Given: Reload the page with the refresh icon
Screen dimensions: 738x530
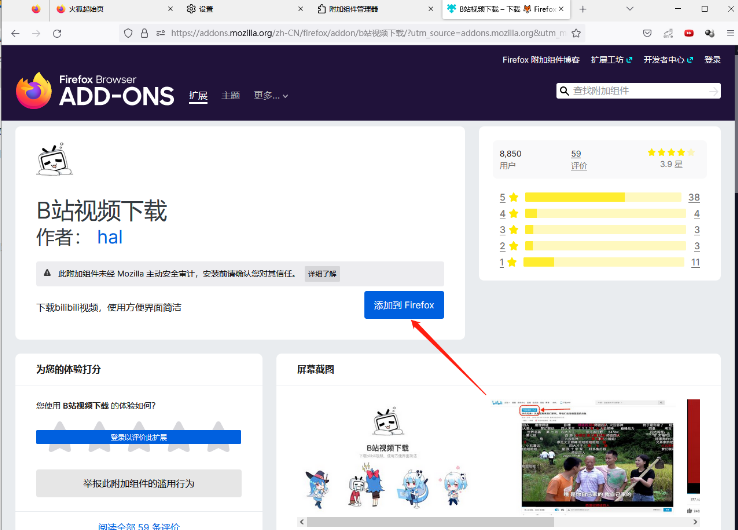Looking at the screenshot, I should (x=57, y=33).
